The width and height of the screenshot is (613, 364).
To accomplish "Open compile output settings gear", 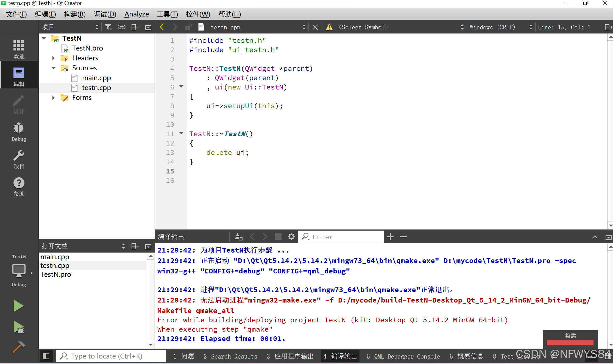I will tap(291, 237).
